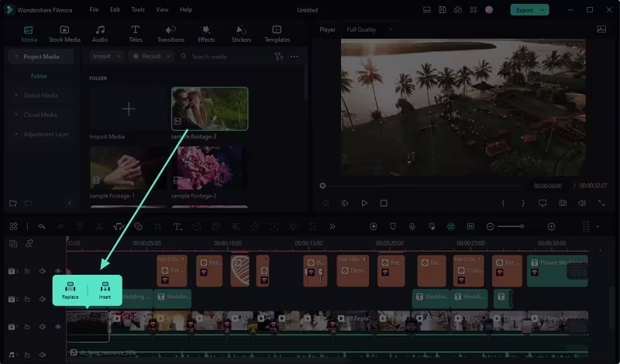The width and height of the screenshot is (620, 364).
Task: Select the sample footage-2 thumbnail
Action: pyautogui.click(x=209, y=168)
